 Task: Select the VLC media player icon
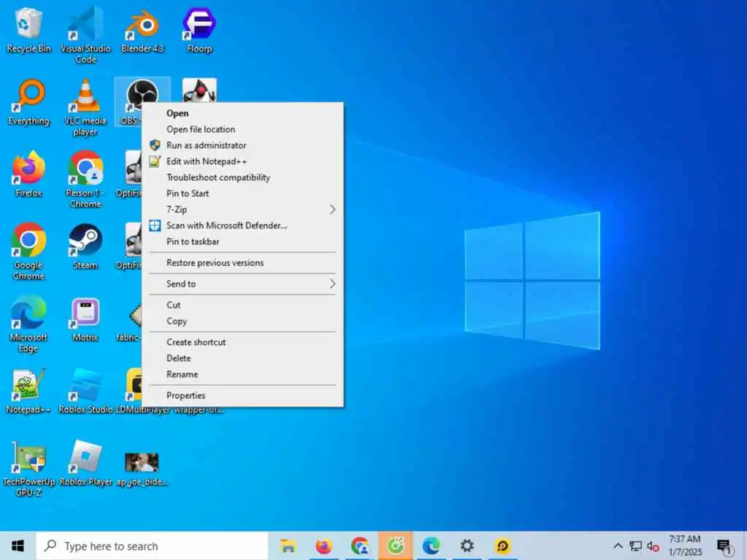tap(85, 107)
